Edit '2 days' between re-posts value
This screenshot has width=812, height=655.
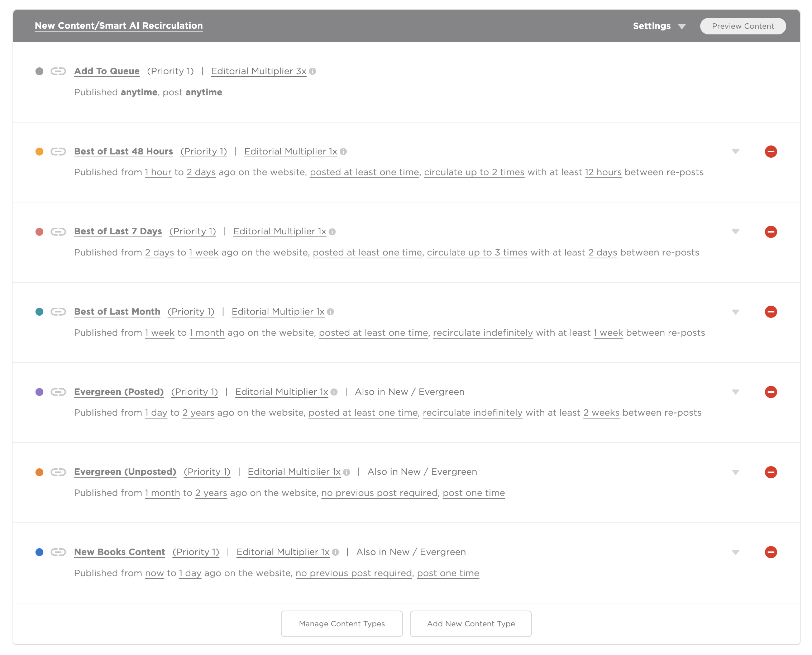tap(603, 253)
